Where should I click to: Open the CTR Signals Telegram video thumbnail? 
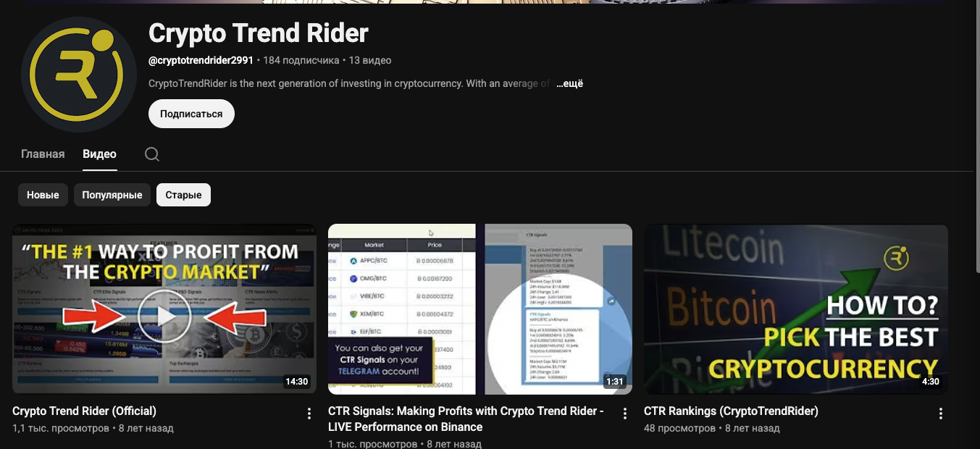[x=480, y=309]
